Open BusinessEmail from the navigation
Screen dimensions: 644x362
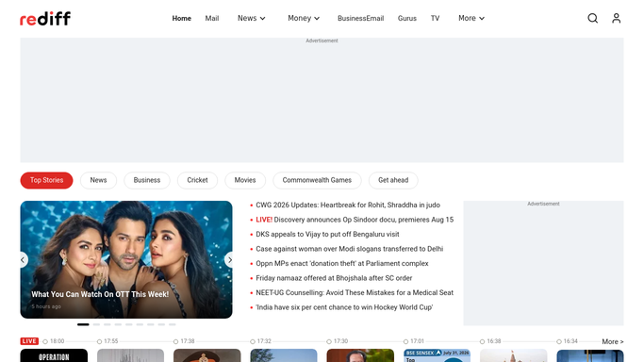pyautogui.click(x=360, y=19)
